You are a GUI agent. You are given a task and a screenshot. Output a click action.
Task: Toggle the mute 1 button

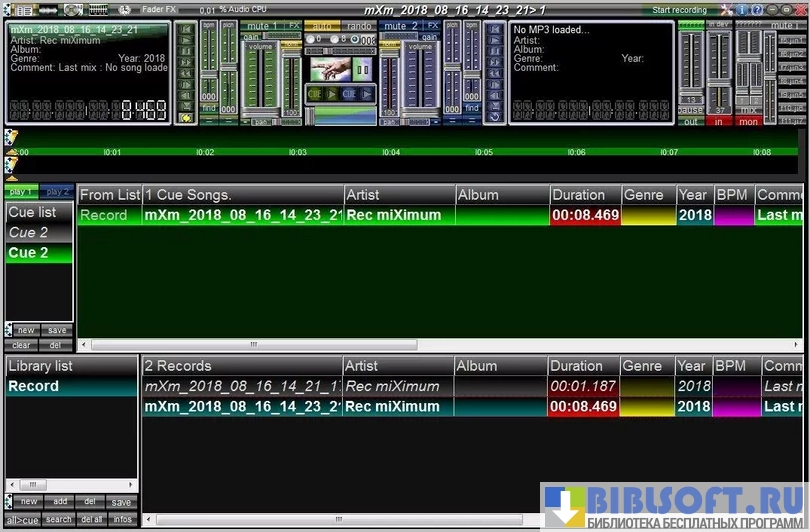point(261,25)
